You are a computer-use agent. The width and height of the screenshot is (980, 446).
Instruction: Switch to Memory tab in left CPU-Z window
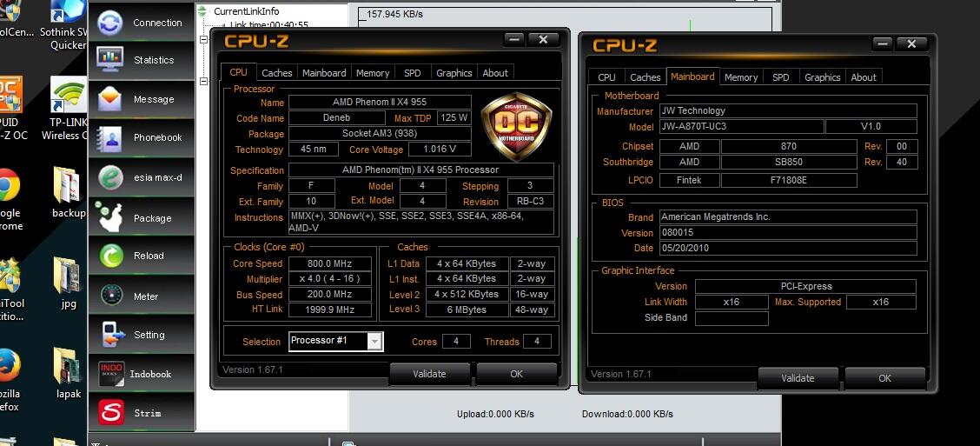[x=373, y=72]
